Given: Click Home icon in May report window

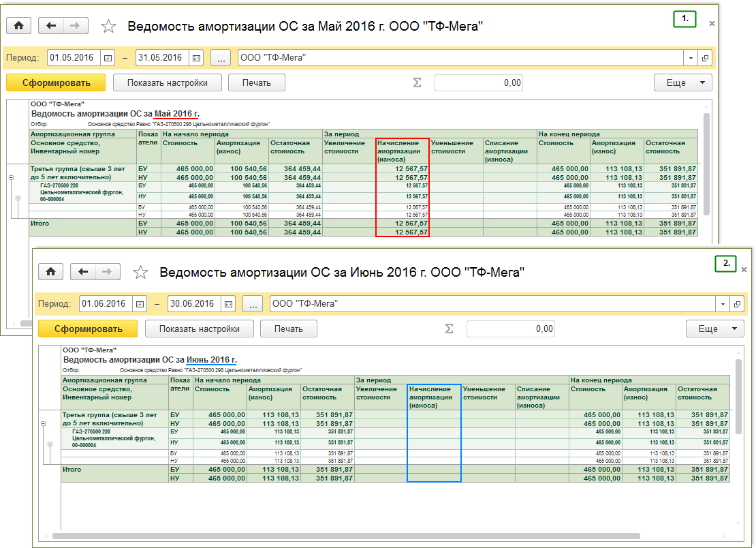Looking at the screenshot, I should [18, 26].
